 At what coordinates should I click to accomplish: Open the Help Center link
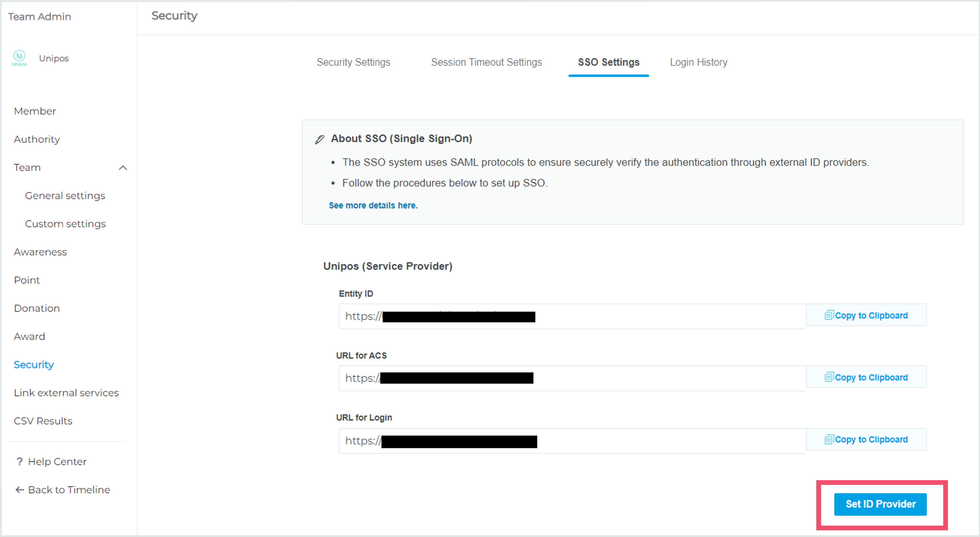[57, 462]
